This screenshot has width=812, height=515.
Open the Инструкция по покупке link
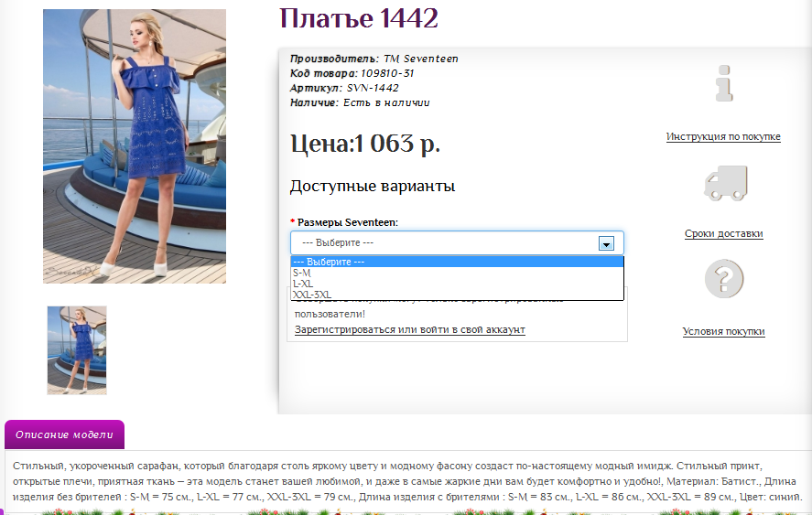[x=723, y=136]
